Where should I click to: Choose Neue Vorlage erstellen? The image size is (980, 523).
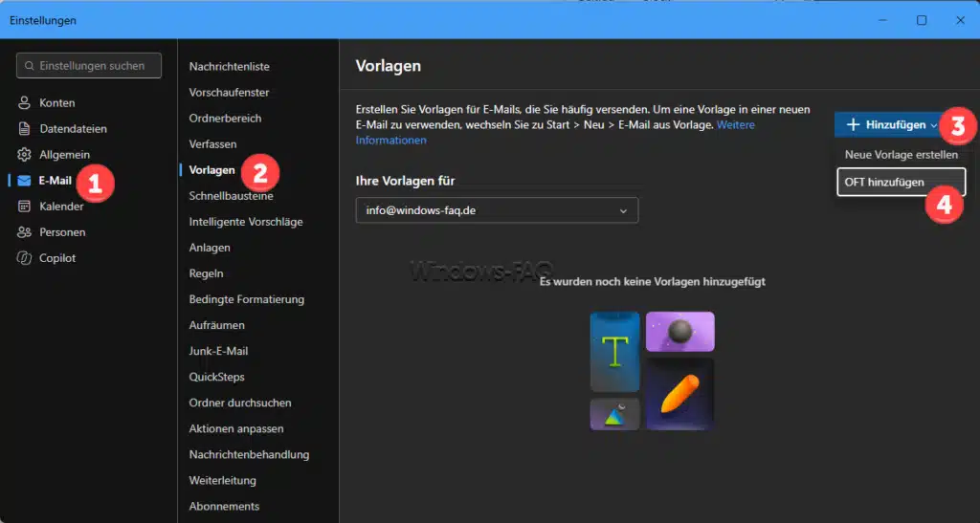tap(902, 155)
